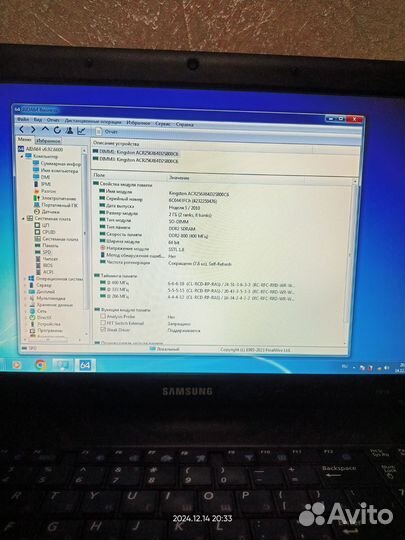The height and width of the screenshot is (540, 405).
Task: Open Портативный ПК laptop icon
Action: 37,205
